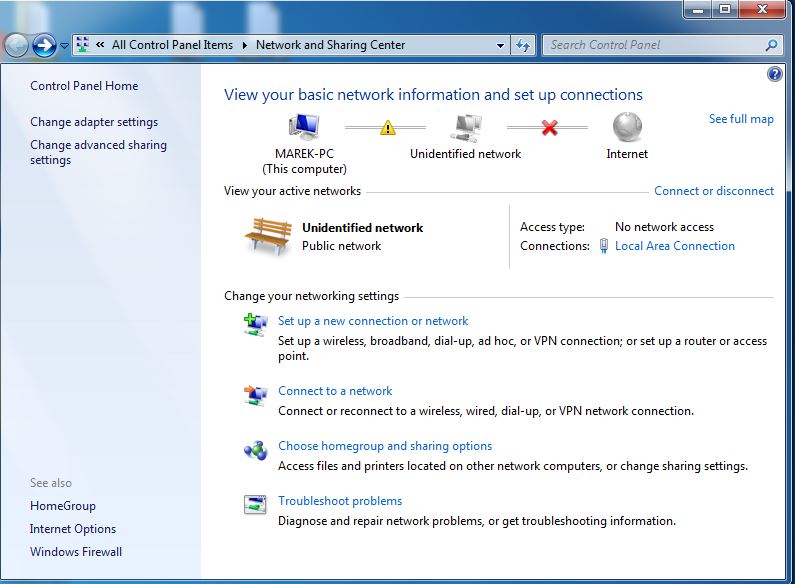This screenshot has height=584, width=795.
Task: Click See full map link
Action: point(741,119)
